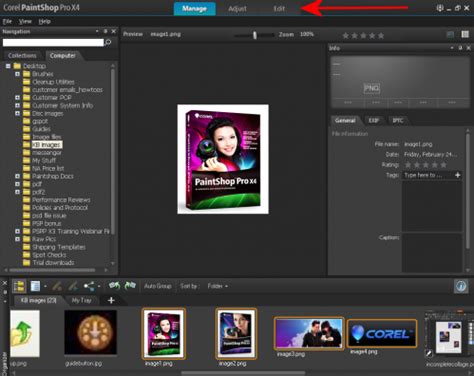Set first star rating above preview
Screen dimensions: 474x376
346,35
